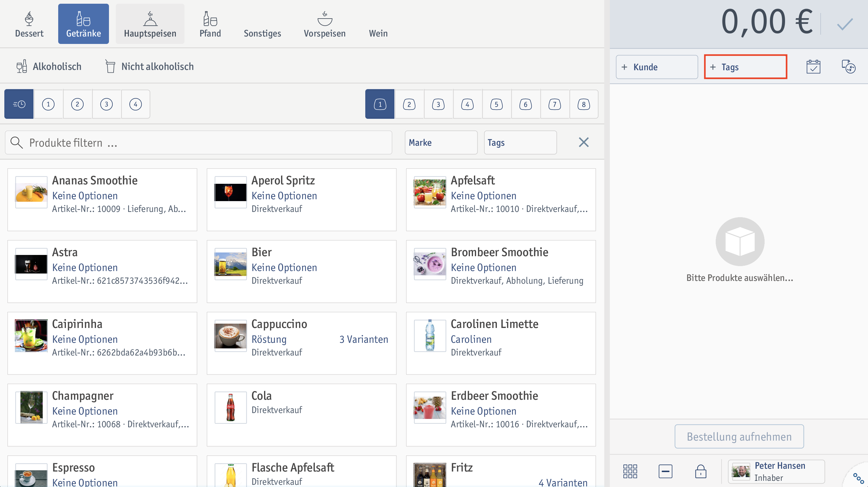Open the Tags filter dropdown
The width and height of the screenshot is (868, 487).
[x=520, y=142]
